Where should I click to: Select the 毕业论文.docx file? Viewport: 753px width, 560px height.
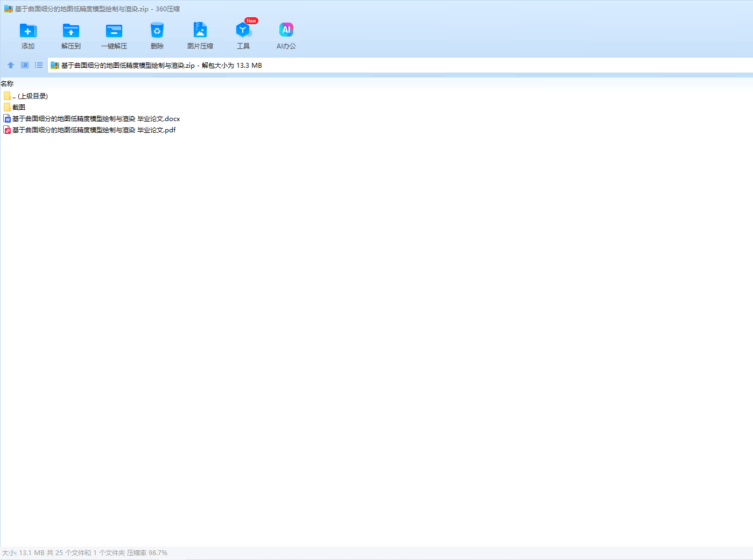click(92, 118)
